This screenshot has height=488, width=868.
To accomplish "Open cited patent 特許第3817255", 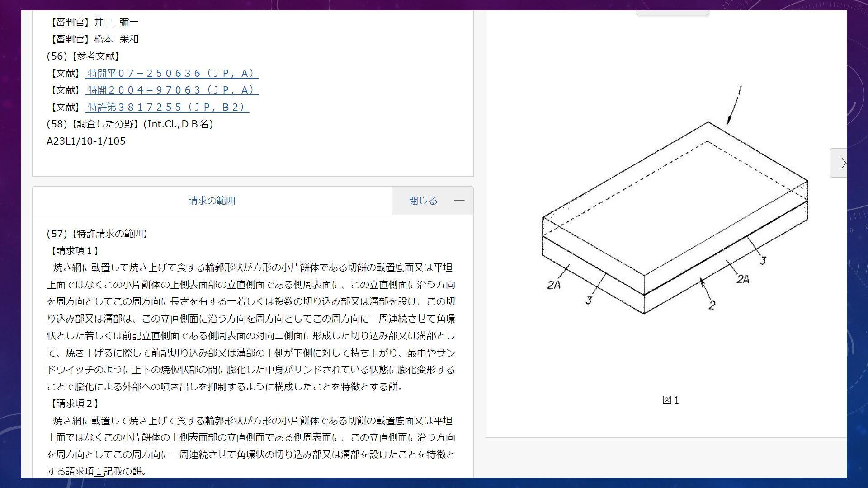I will click(x=166, y=107).
